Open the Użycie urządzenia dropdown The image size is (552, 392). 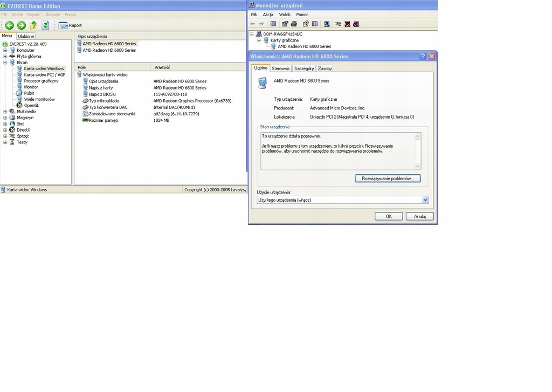pos(425,200)
